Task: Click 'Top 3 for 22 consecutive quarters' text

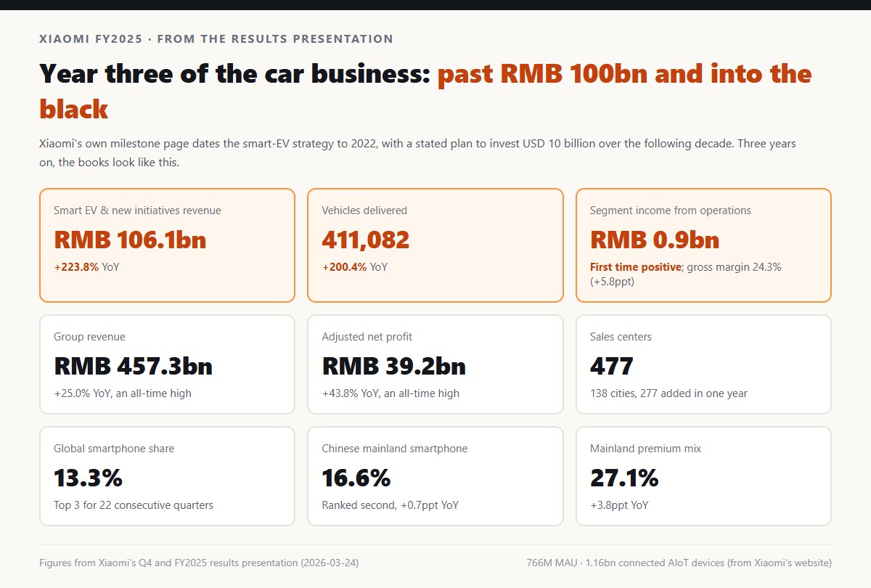Action: coord(134,505)
